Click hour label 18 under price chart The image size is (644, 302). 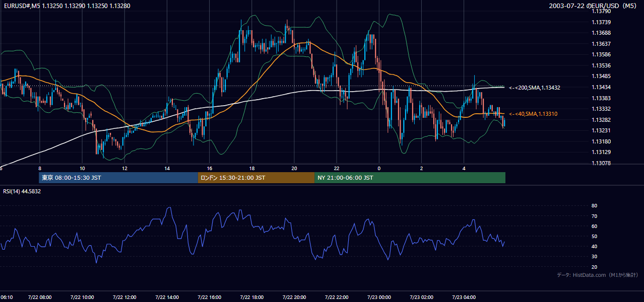(x=251, y=168)
